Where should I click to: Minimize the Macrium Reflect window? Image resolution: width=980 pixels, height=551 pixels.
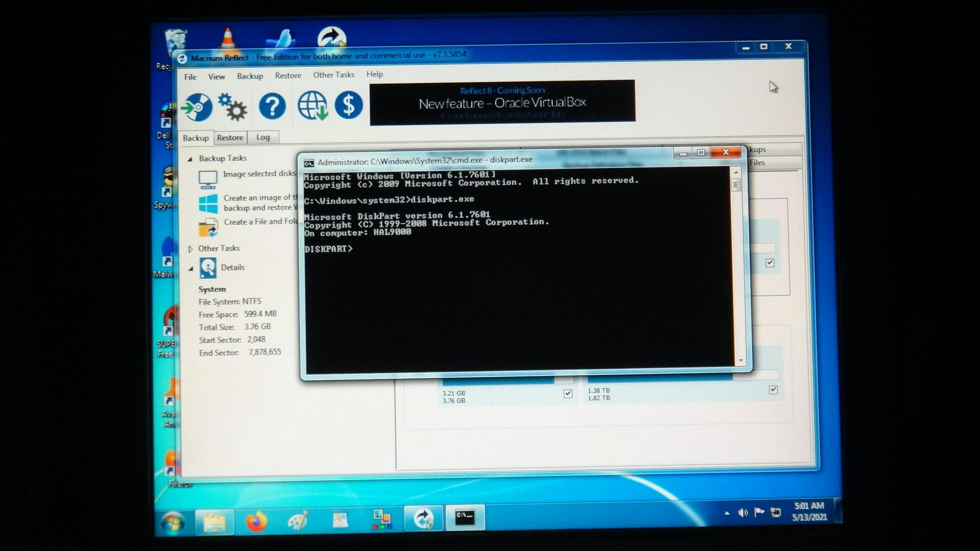click(746, 47)
